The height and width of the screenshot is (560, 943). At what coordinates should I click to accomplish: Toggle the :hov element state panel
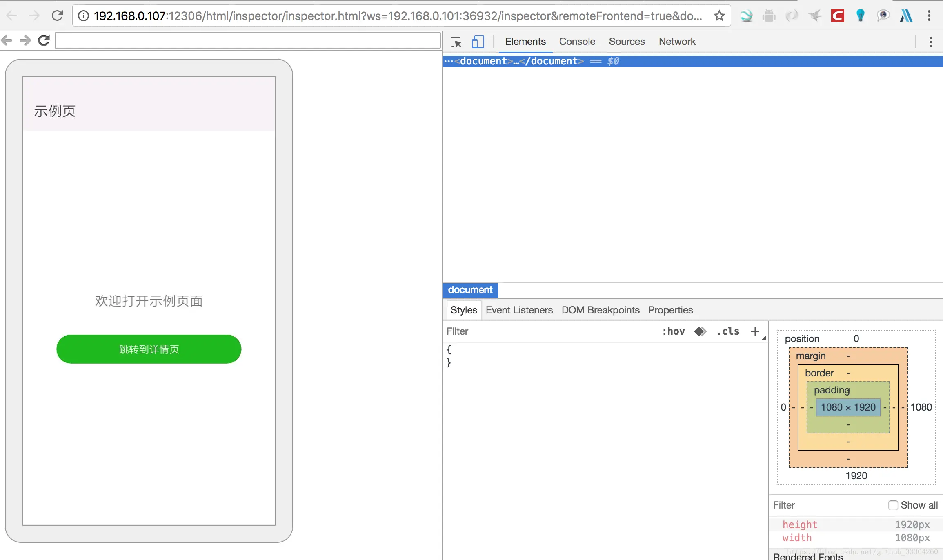pyautogui.click(x=673, y=331)
